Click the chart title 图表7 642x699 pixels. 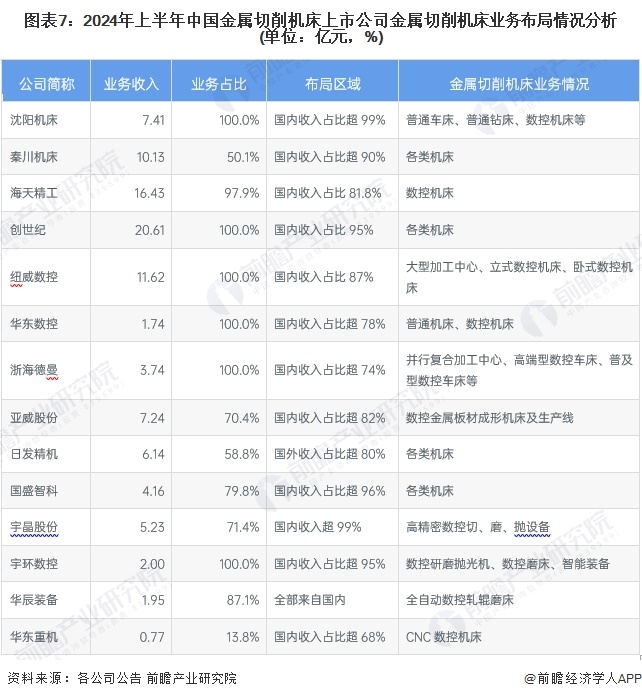click(321, 29)
